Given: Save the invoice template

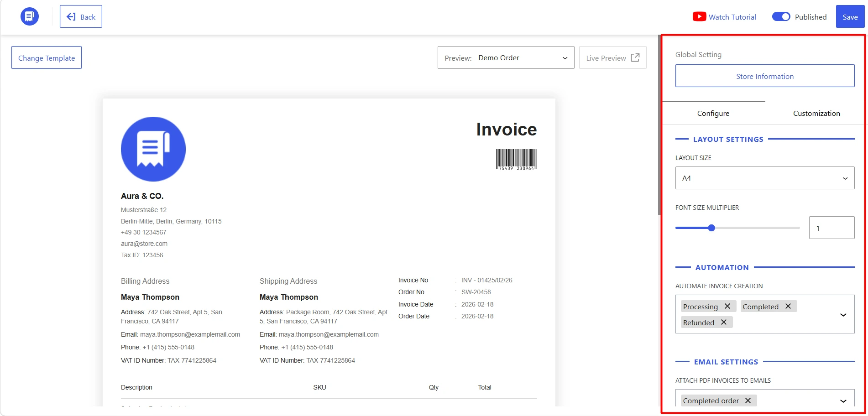Looking at the screenshot, I should [850, 16].
